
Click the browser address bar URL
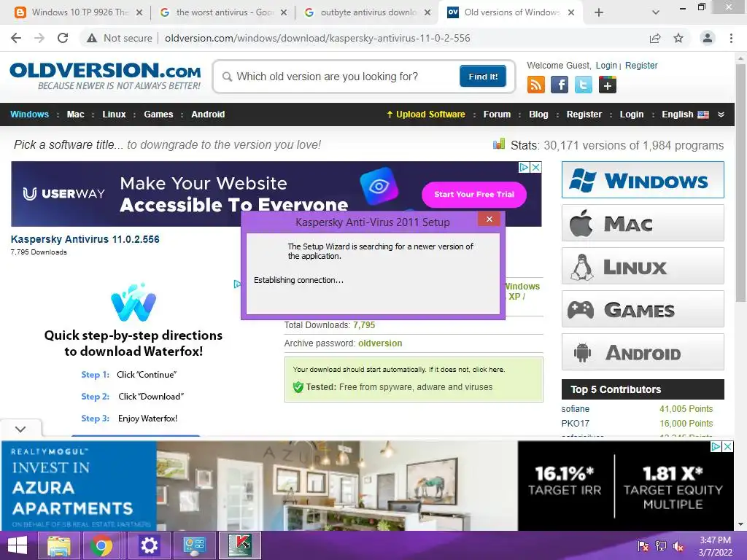[317, 38]
